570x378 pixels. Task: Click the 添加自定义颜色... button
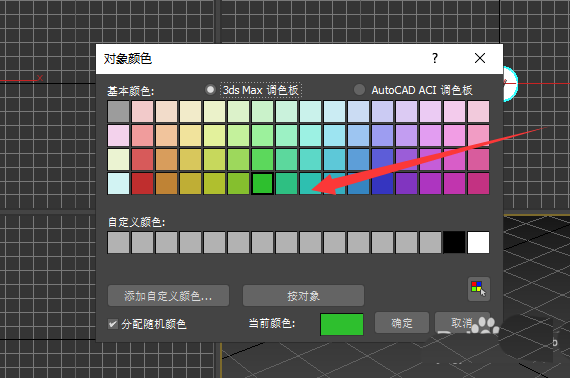click(168, 295)
